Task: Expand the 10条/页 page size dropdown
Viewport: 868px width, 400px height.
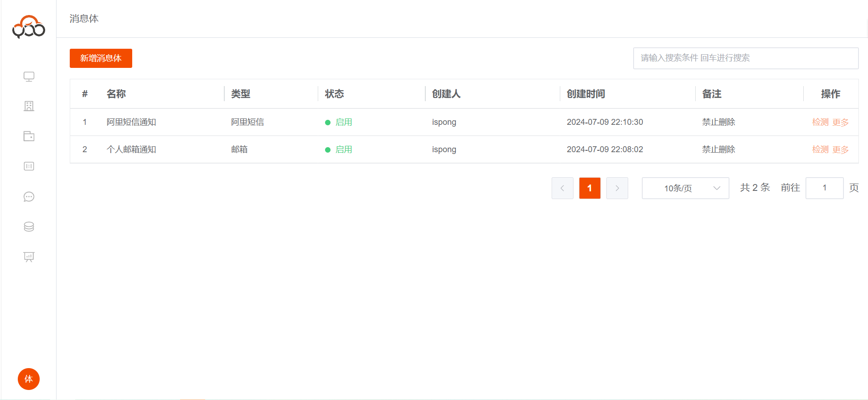Action: (x=685, y=188)
